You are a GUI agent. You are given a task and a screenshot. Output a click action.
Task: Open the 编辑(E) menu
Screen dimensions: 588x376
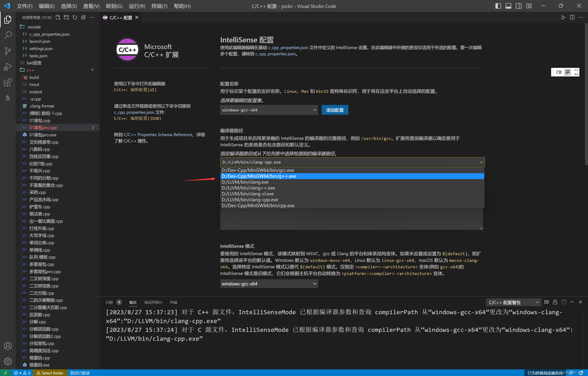(47, 6)
